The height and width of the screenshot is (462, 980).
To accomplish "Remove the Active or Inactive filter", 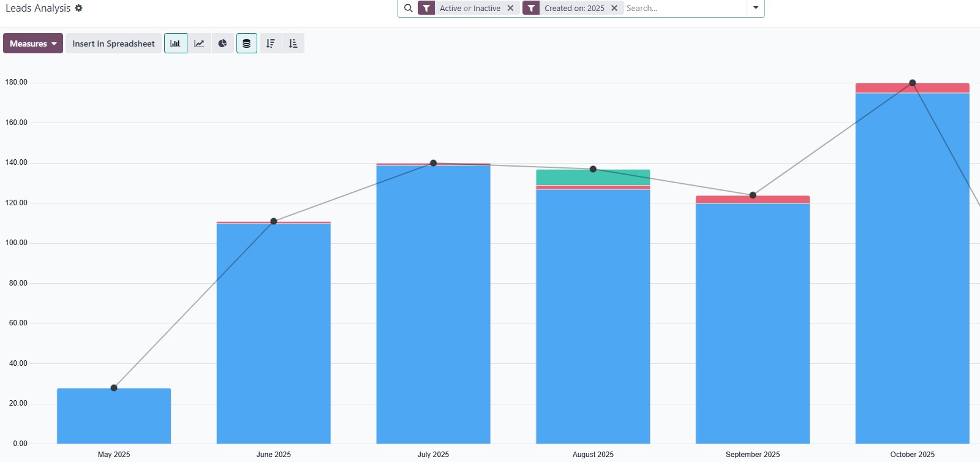I will click(510, 9).
